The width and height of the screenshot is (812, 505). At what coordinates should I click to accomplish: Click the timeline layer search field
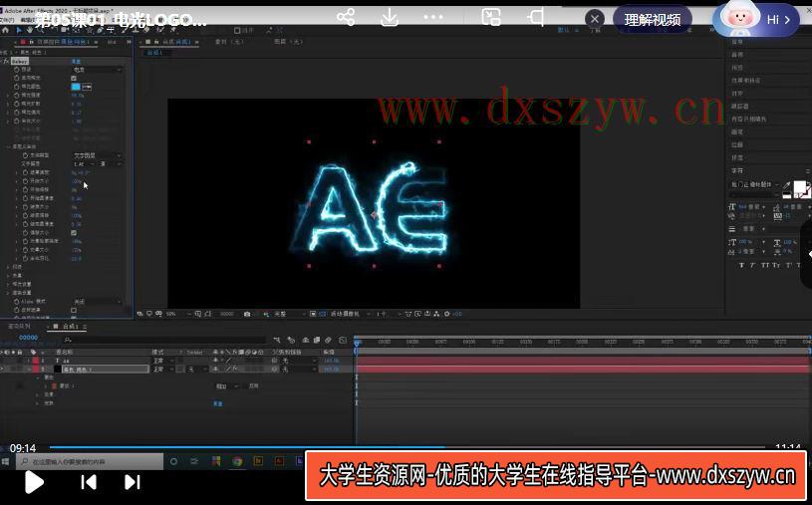pyautogui.click(x=164, y=340)
